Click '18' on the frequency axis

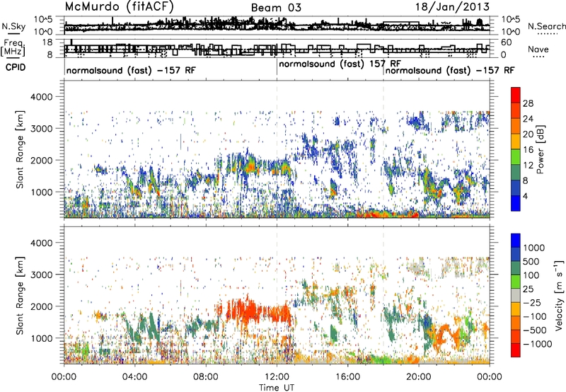pyautogui.click(x=47, y=42)
